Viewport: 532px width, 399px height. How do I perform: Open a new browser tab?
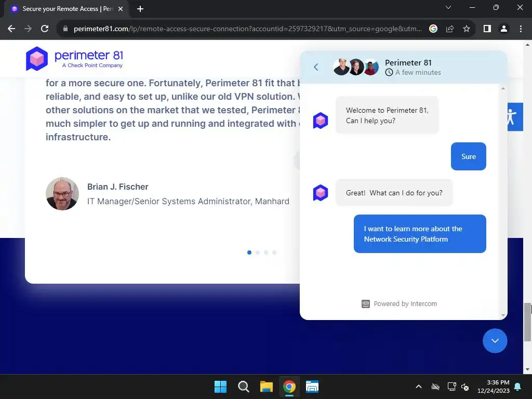[x=140, y=9]
